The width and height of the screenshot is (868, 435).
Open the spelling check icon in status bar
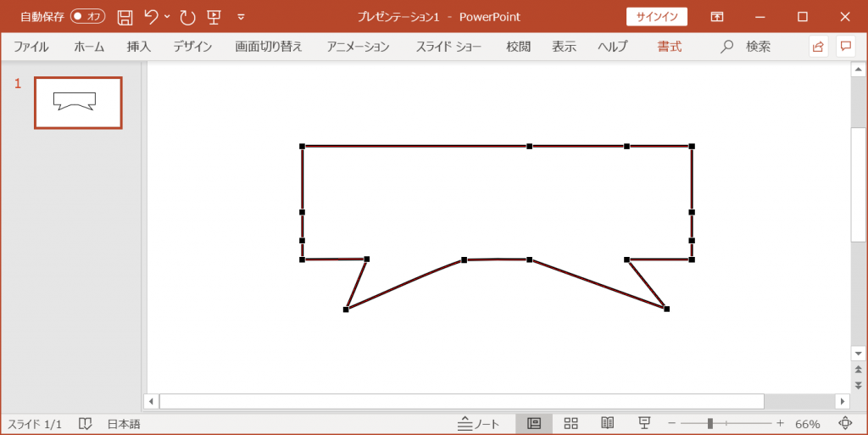[85, 424]
